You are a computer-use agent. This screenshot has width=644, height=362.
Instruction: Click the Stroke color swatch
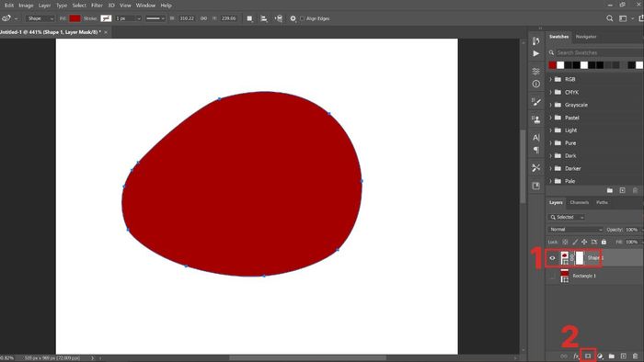(106, 18)
